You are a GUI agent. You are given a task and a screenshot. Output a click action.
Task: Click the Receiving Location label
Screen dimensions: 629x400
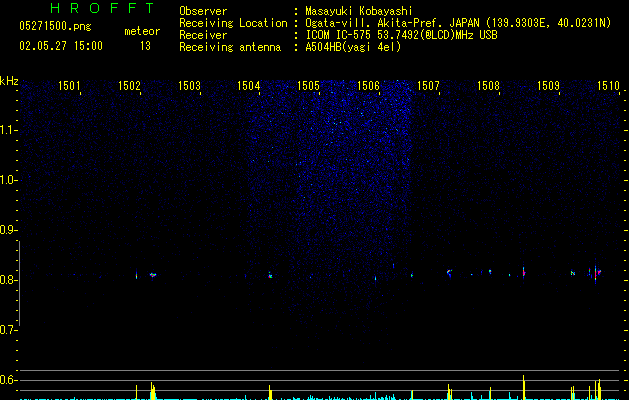tap(233, 23)
